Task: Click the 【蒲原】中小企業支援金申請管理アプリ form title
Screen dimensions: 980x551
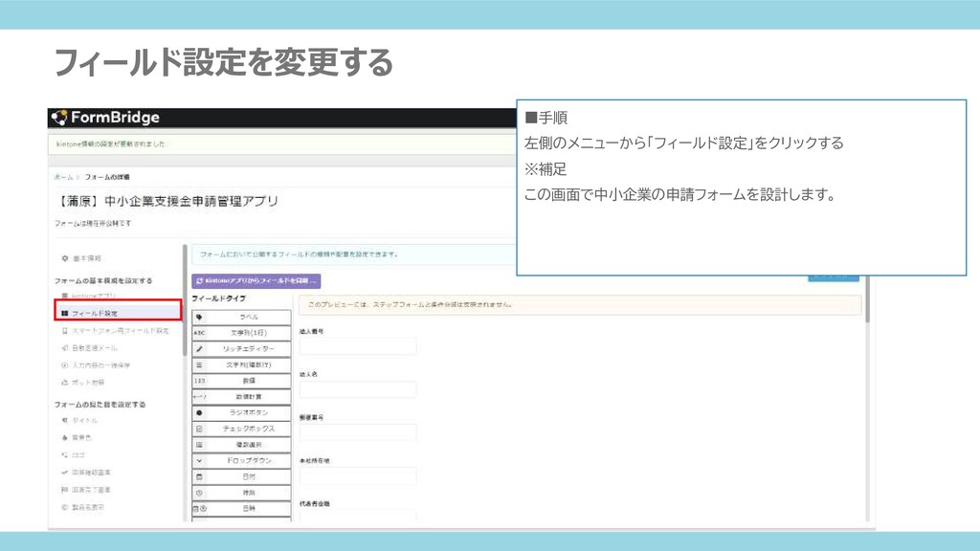Action: 167,201
